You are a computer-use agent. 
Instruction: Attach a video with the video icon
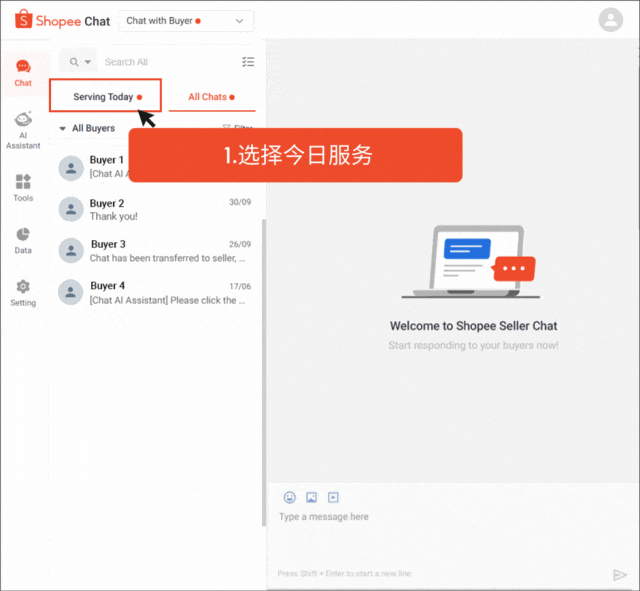[x=333, y=497]
